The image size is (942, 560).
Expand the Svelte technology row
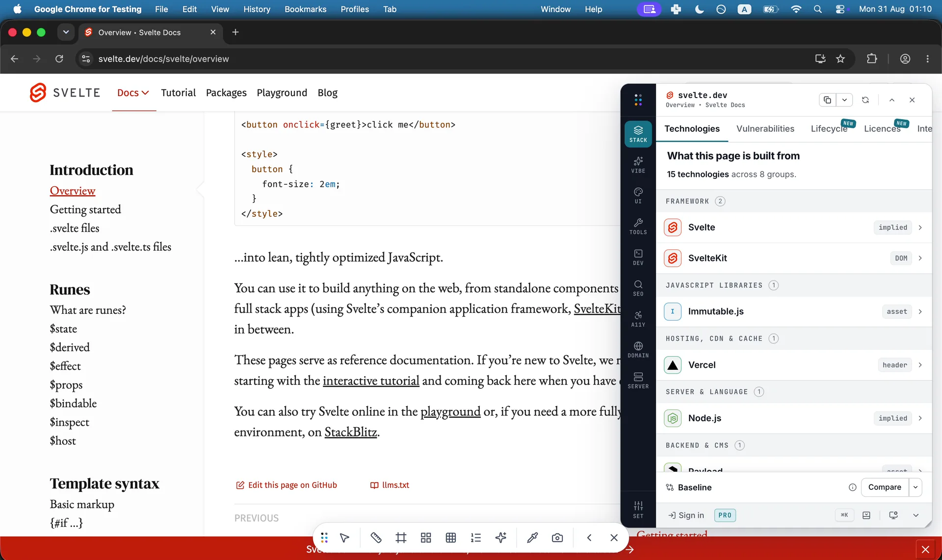pyautogui.click(x=794, y=228)
